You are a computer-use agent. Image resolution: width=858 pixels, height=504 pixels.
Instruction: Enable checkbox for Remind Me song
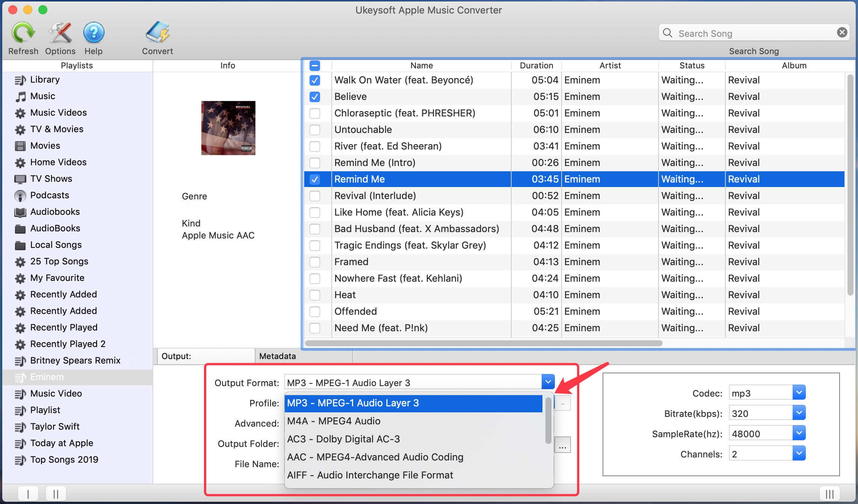pyautogui.click(x=314, y=179)
